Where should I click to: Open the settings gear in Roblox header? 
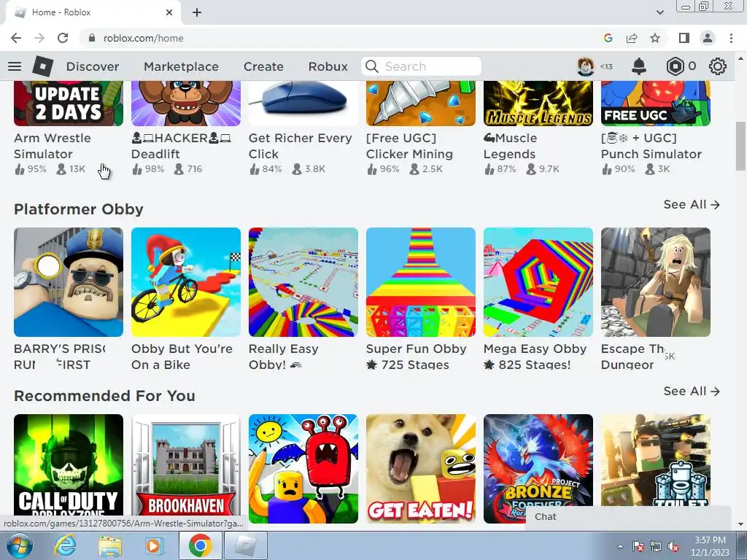[718, 66]
